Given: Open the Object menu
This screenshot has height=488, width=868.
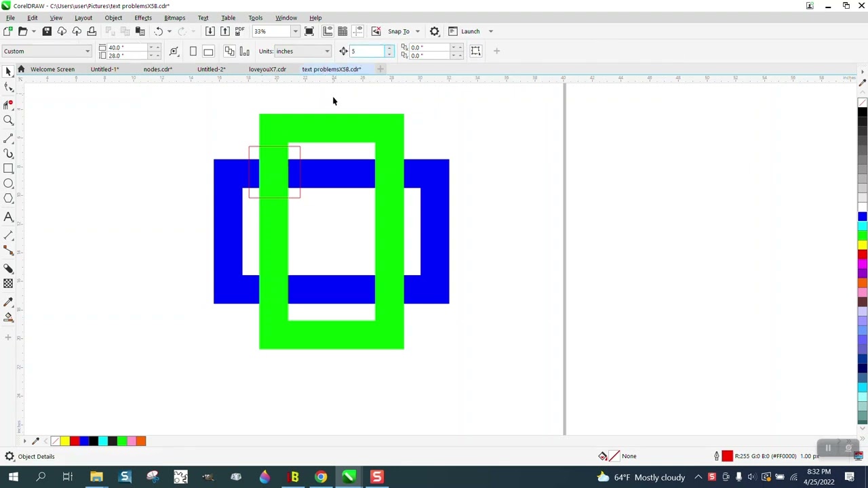Looking at the screenshot, I should click(113, 18).
